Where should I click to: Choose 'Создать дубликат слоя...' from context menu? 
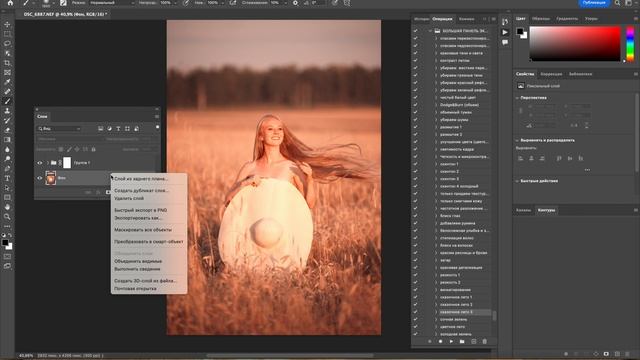pos(141,191)
